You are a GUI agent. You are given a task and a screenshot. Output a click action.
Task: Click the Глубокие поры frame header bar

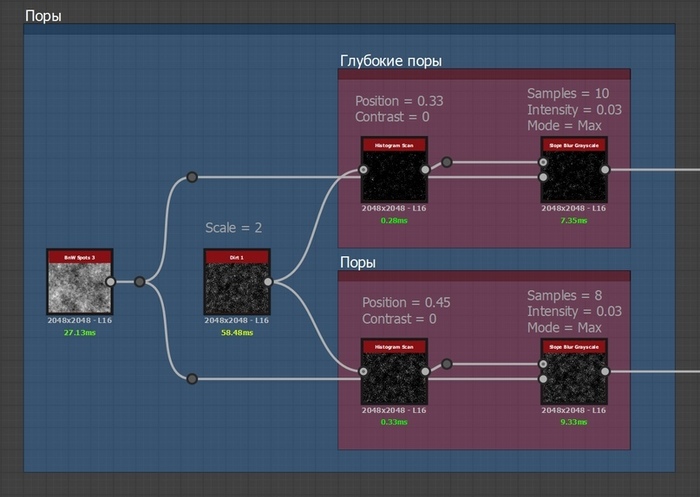484,74
